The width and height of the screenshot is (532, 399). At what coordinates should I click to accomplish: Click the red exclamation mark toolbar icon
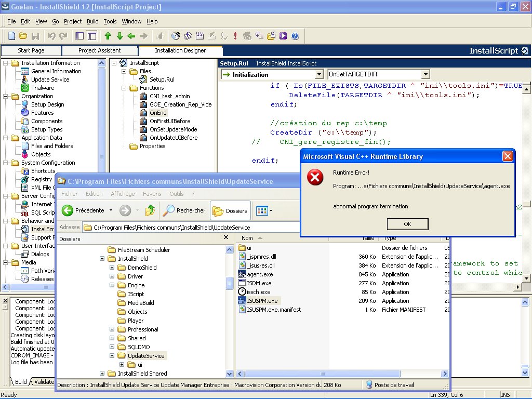235,36
